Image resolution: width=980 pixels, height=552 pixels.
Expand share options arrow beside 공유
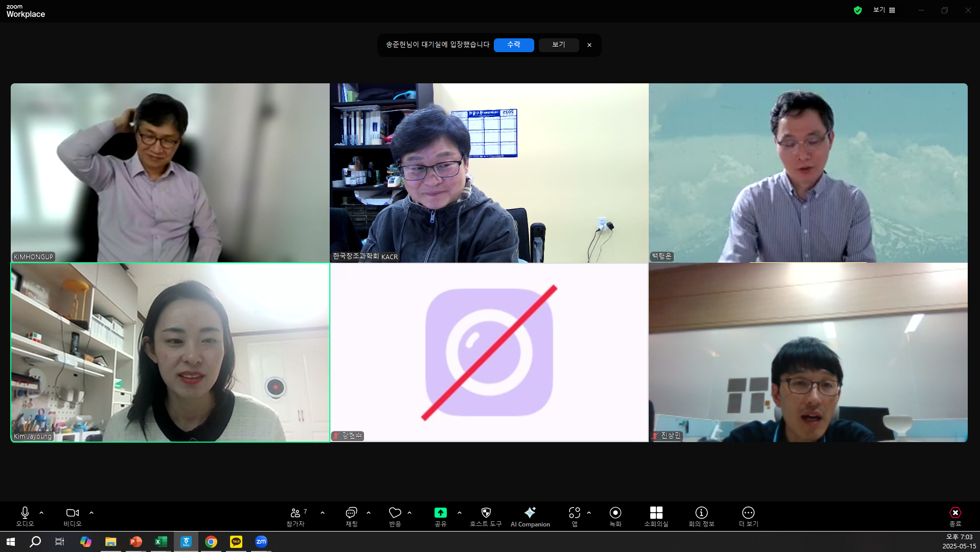tap(460, 513)
